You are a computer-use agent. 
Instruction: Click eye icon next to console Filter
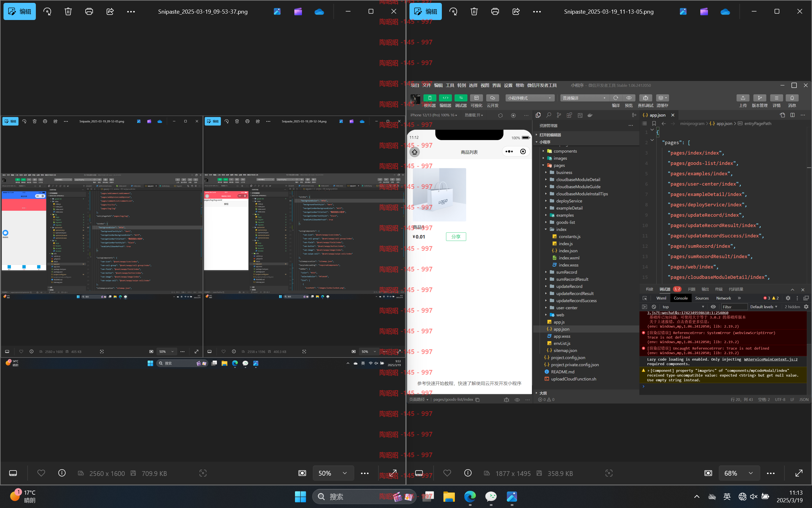[713, 307]
